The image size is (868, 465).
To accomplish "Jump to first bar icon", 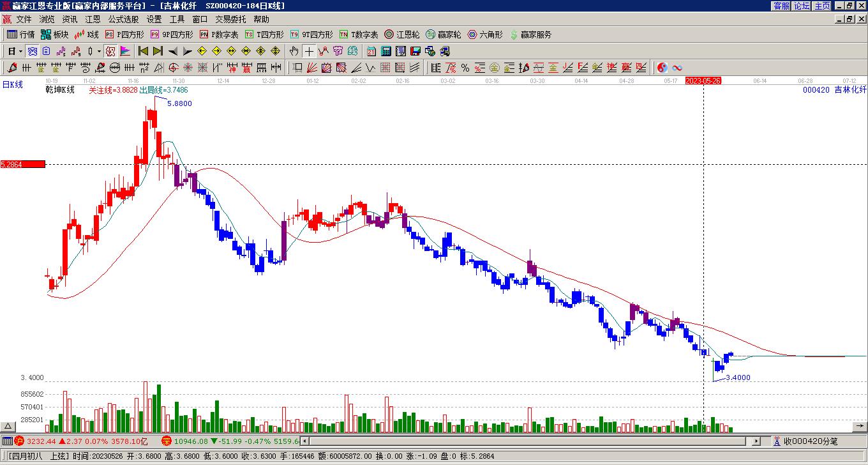I will point(143,51).
